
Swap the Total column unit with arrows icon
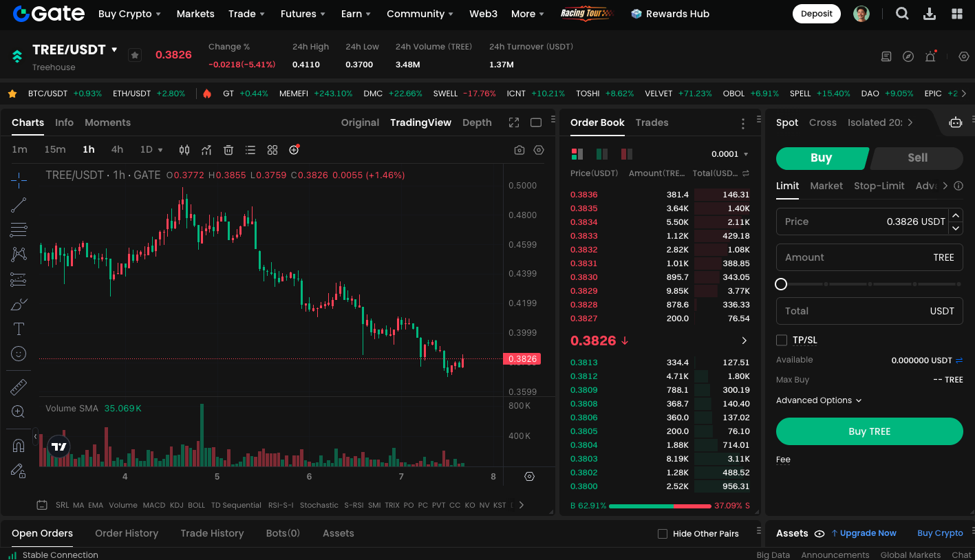pos(746,173)
